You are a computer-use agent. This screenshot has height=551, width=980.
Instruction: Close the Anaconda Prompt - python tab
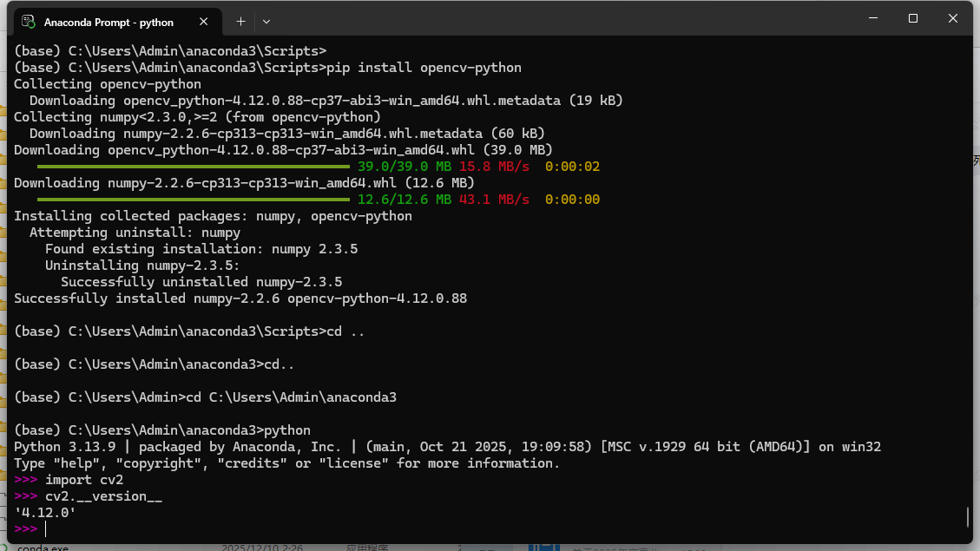(204, 22)
